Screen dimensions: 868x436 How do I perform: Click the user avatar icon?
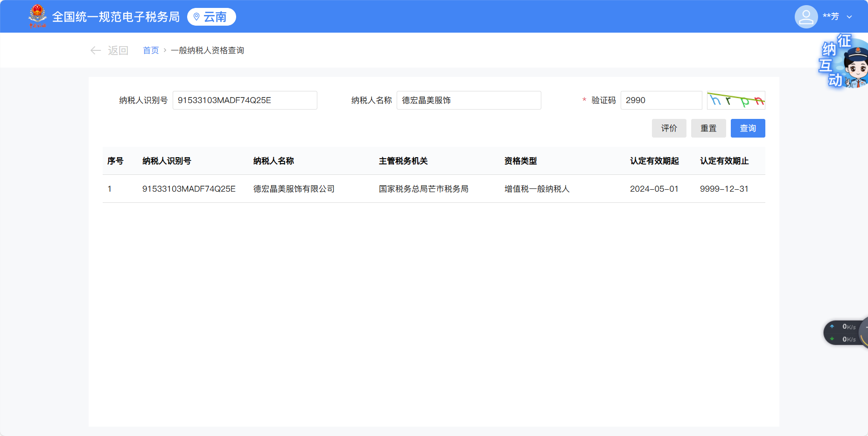click(x=806, y=17)
